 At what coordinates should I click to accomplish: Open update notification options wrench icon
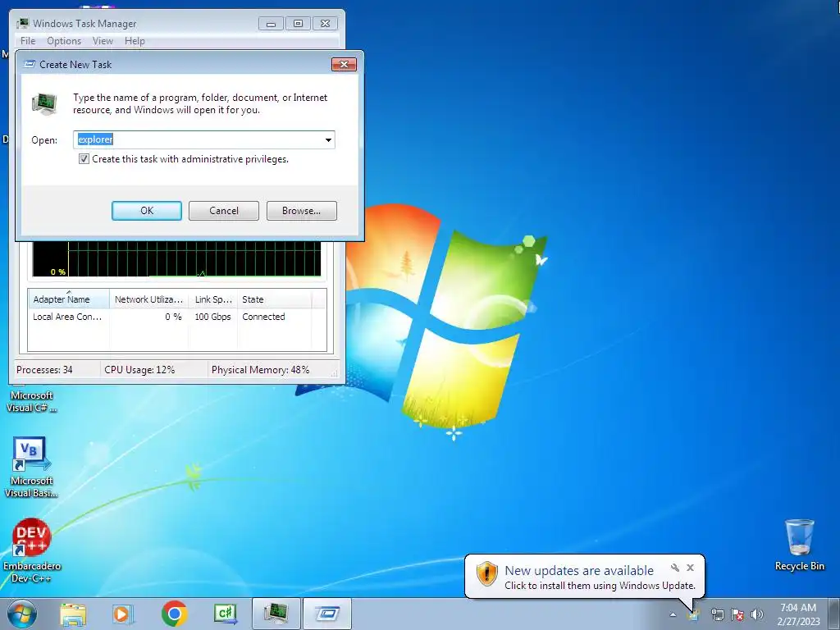[x=675, y=568]
